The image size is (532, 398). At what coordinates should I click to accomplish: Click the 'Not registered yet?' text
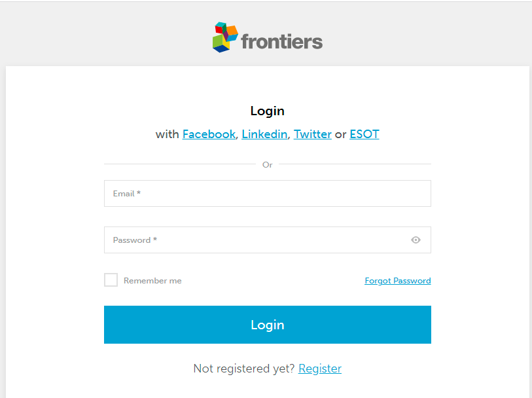pyautogui.click(x=244, y=369)
